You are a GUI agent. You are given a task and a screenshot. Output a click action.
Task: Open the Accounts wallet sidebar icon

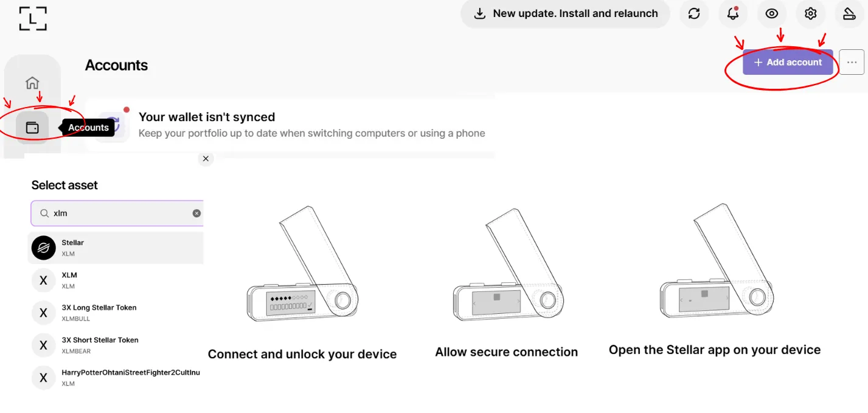(x=32, y=128)
